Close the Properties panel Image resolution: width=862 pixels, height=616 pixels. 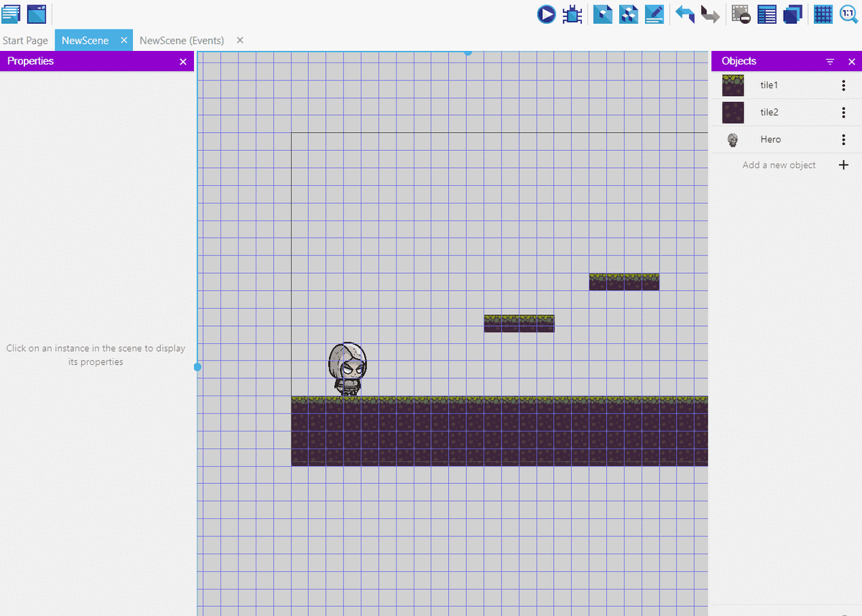[182, 62]
